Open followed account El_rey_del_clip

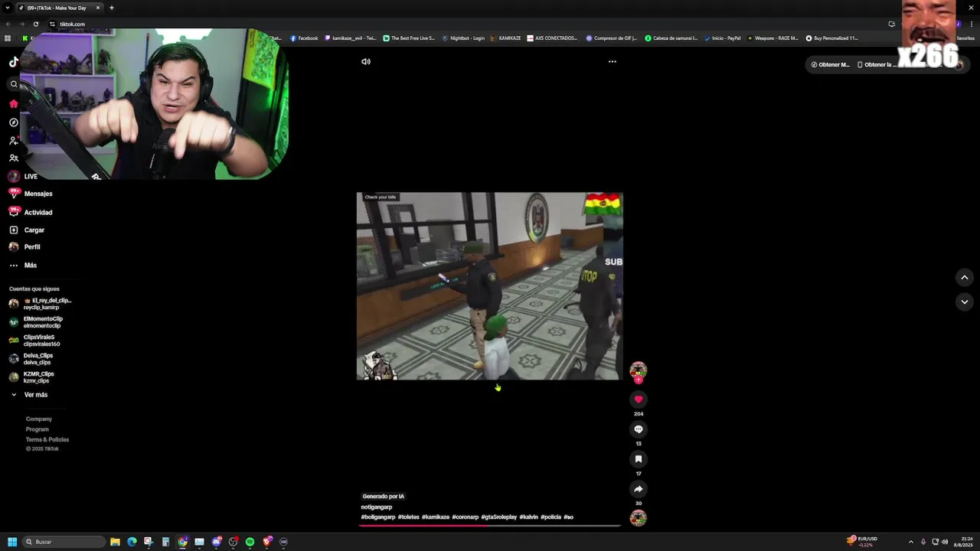click(40, 304)
